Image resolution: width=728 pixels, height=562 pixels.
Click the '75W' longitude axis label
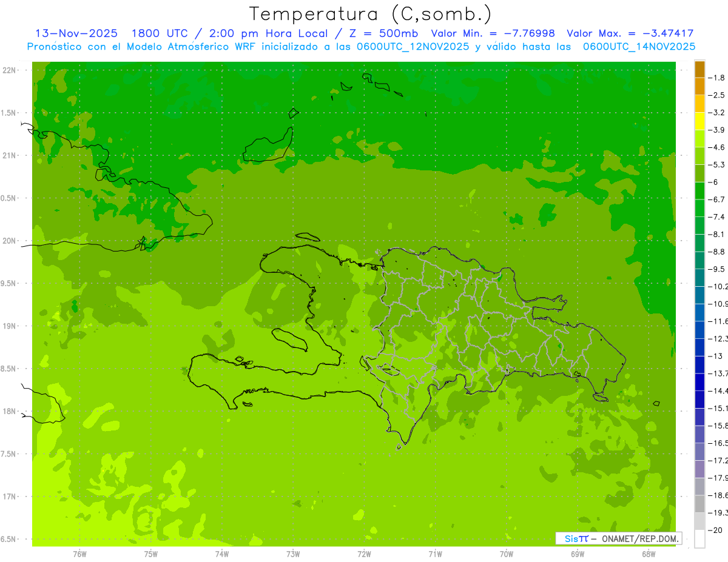pyautogui.click(x=151, y=554)
